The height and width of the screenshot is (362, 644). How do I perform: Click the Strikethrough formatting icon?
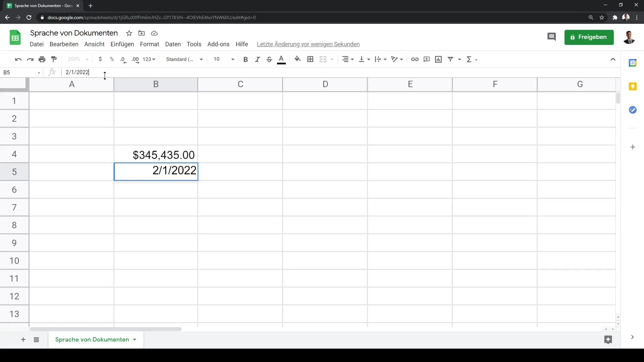(x=269, y=59)
